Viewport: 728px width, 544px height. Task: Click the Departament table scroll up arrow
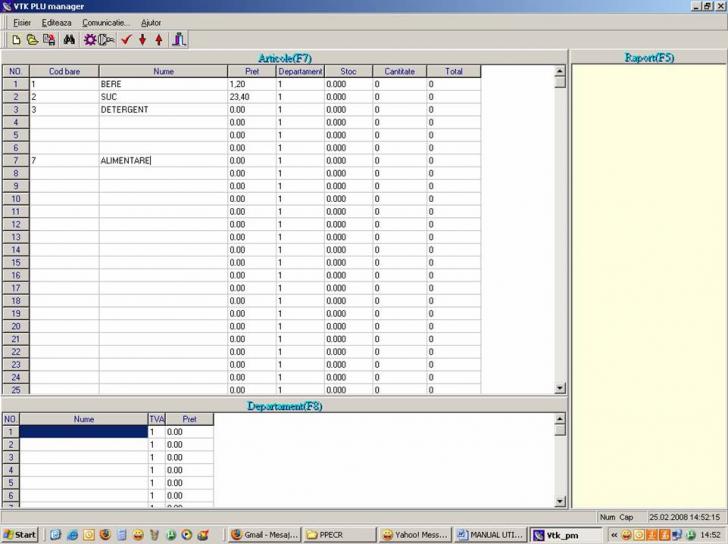(560, 419)
